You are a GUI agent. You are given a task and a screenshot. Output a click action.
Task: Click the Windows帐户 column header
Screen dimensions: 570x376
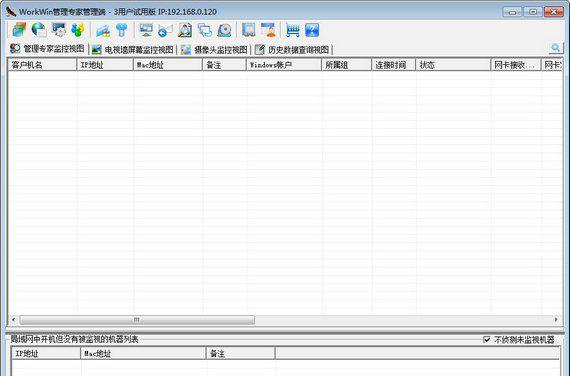click(x=284, y=65)
